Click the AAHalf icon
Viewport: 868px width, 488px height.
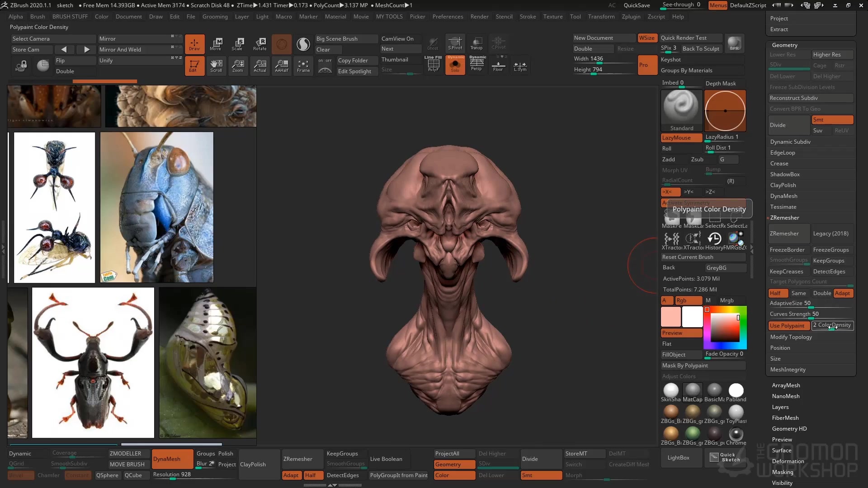282,66
